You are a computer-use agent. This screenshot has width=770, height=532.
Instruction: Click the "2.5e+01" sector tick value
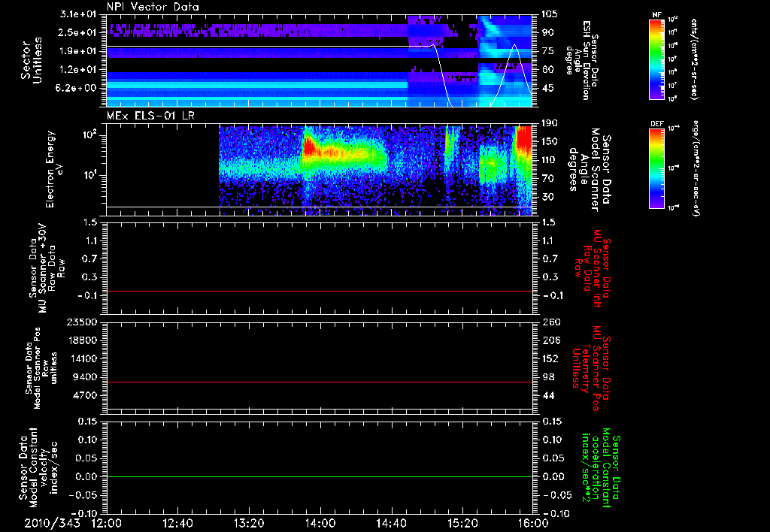click(79, 32)
